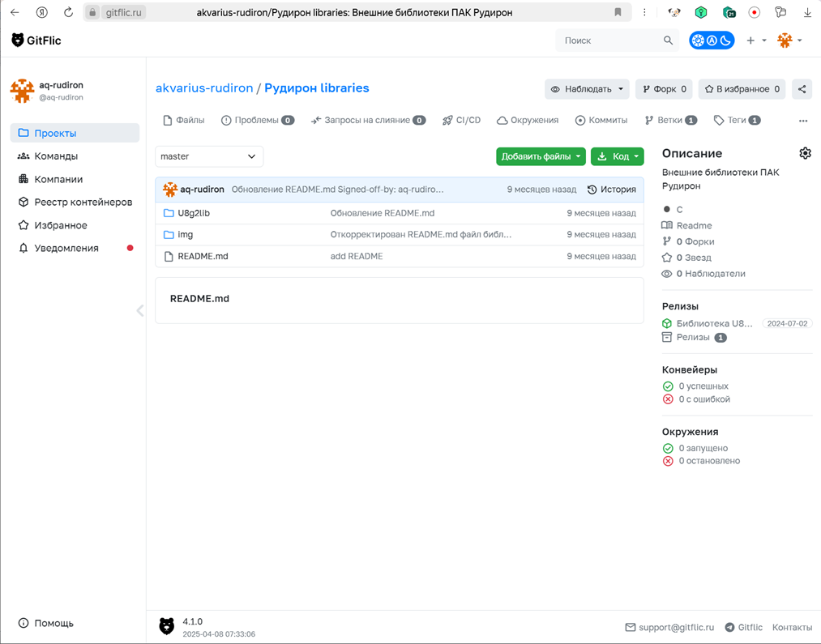
Task: Open the U8g2lib folder
Action: 194,213
